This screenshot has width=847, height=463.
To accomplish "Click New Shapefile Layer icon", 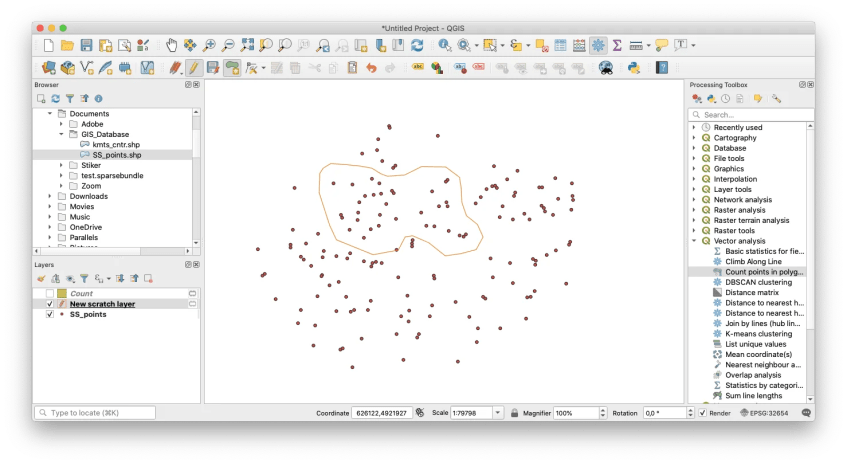I will click(87, 68).
